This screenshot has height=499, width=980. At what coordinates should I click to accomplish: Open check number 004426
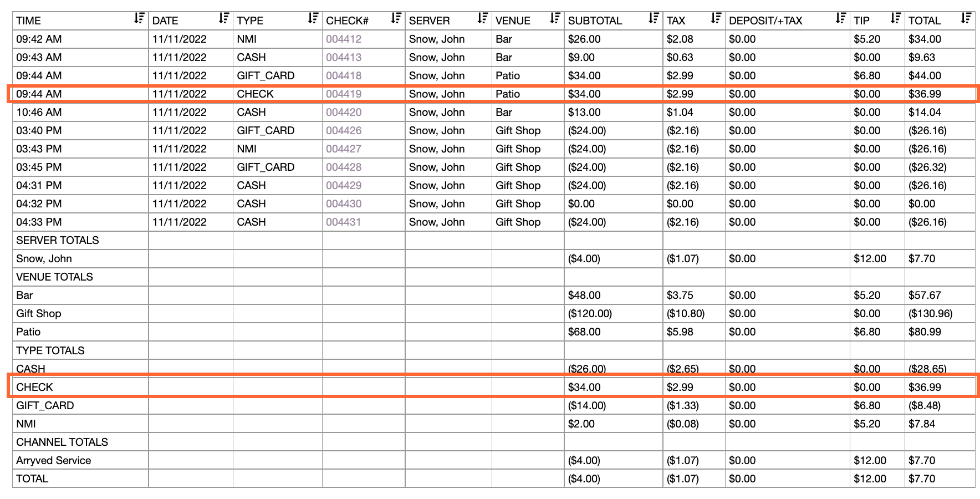point(344,130)
